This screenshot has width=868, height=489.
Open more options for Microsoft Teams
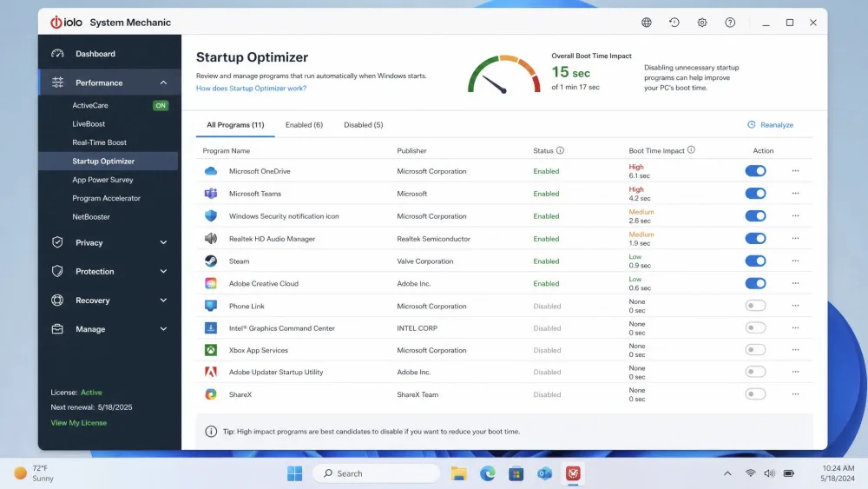coord(795,194)
